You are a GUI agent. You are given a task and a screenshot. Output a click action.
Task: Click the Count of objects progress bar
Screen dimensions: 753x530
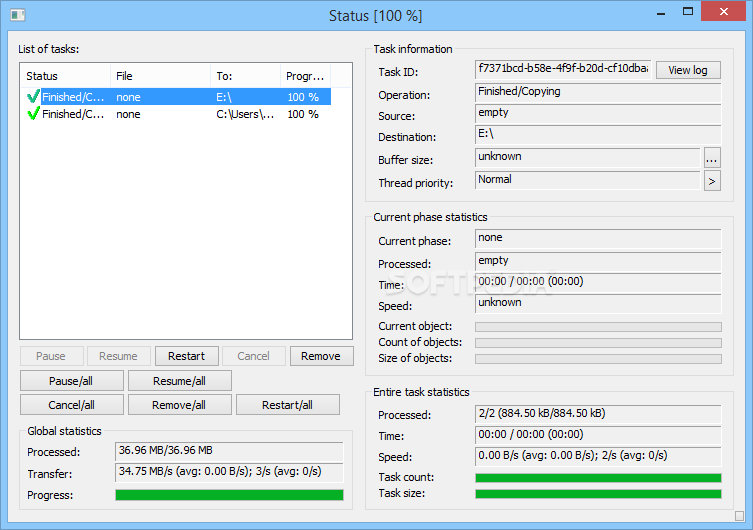coord(598,343)
